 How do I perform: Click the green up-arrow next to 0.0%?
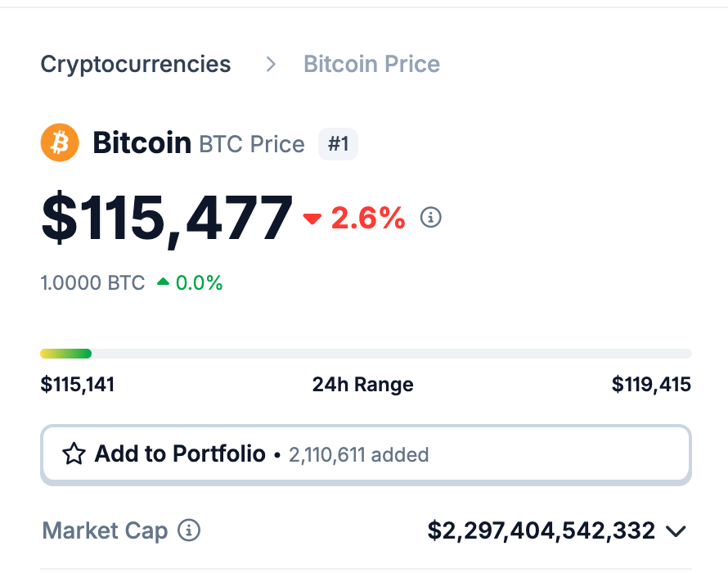(x=163, y=282)
